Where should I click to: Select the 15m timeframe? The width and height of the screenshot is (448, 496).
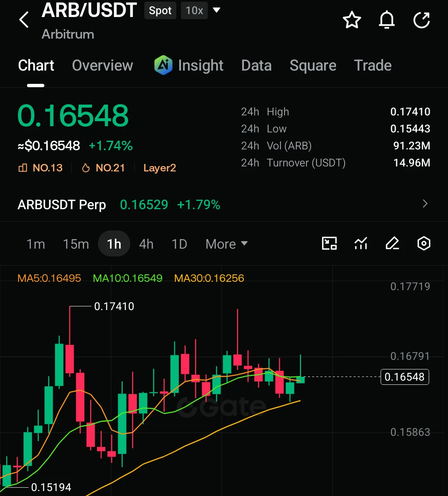(76, 244)
